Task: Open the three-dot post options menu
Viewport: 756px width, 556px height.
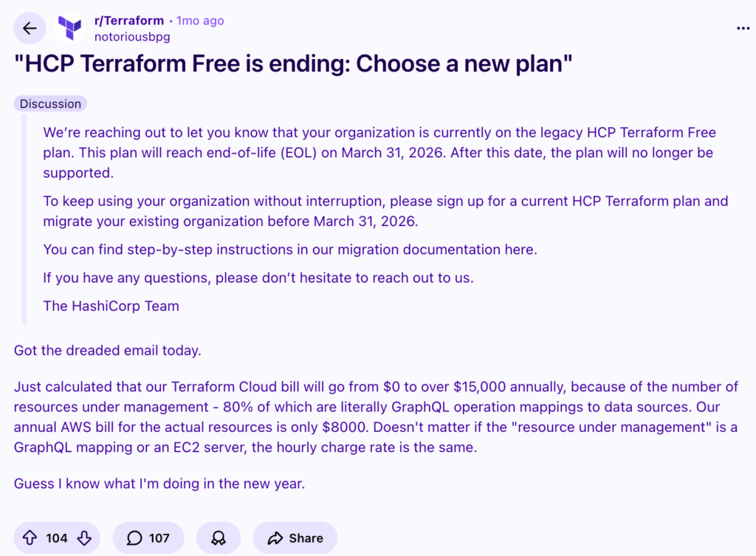Action: coord(743,28)
